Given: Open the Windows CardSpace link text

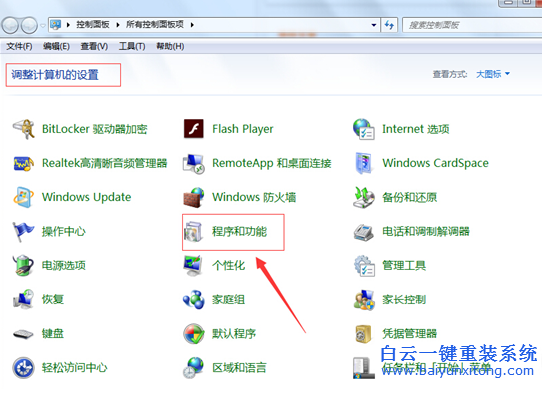Looking at the screenshot, I should point(435,163).
